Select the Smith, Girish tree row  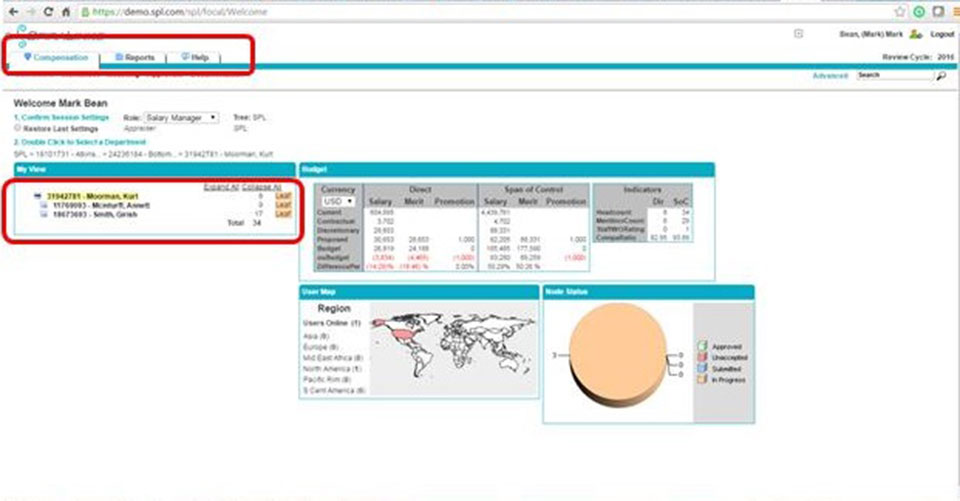coord(95,215)
